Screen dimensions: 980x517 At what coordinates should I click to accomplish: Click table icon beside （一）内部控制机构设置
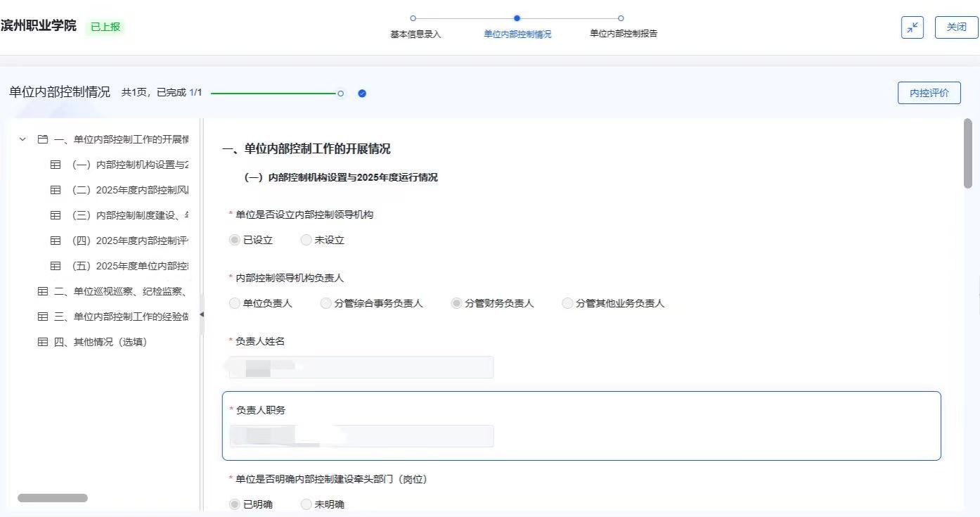click(x=56, y=165)
